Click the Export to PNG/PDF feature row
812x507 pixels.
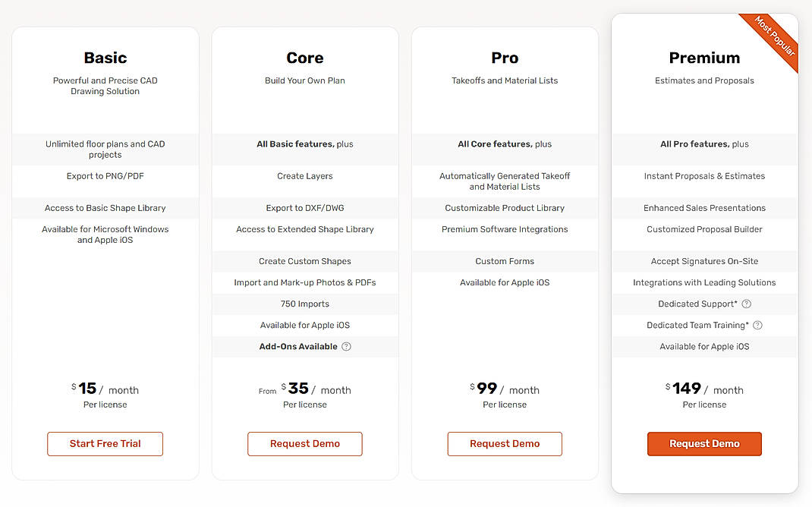pos(105,175)
